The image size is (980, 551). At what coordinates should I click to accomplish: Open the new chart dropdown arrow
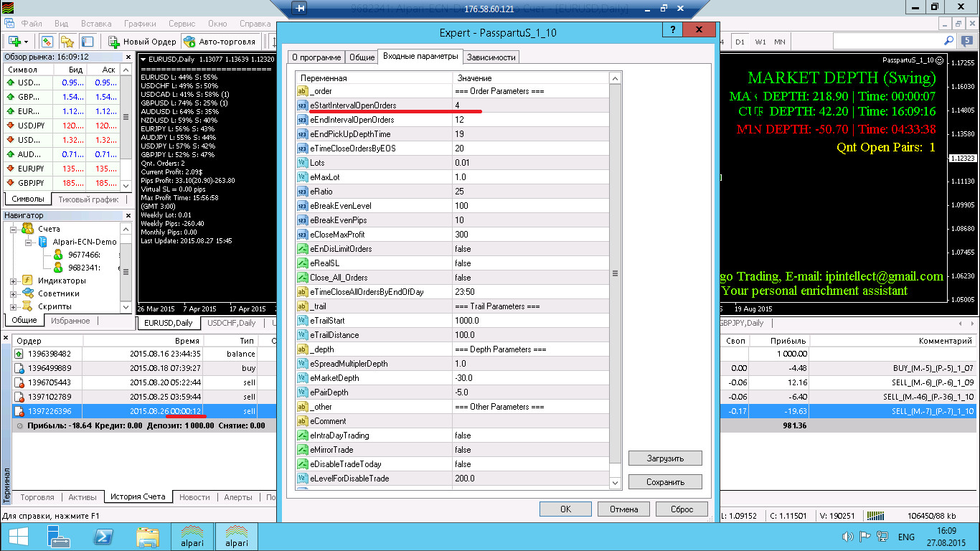(x=27, y=42)
